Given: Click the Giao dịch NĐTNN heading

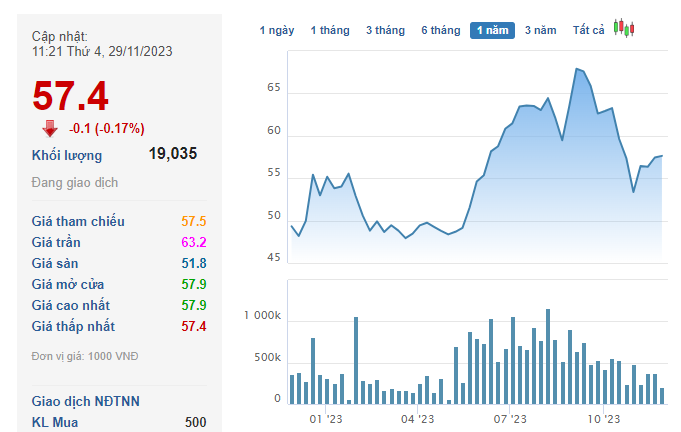Looking at the screenshot, I should [x=85, y=401].
